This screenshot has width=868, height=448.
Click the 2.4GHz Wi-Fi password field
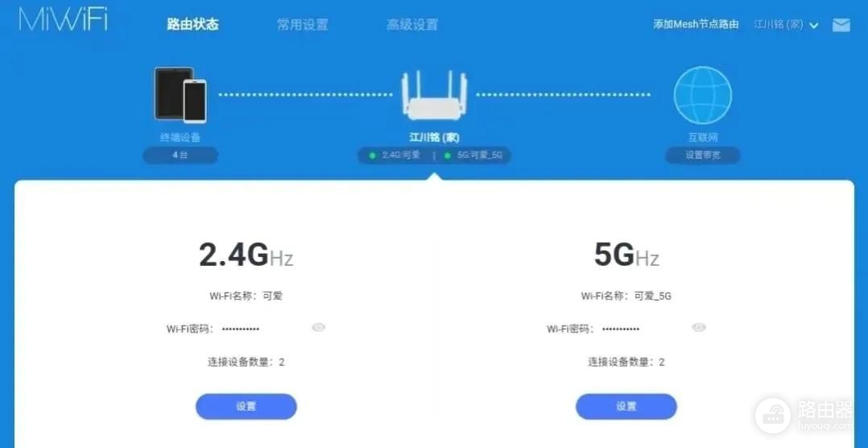tap(241, 329)
